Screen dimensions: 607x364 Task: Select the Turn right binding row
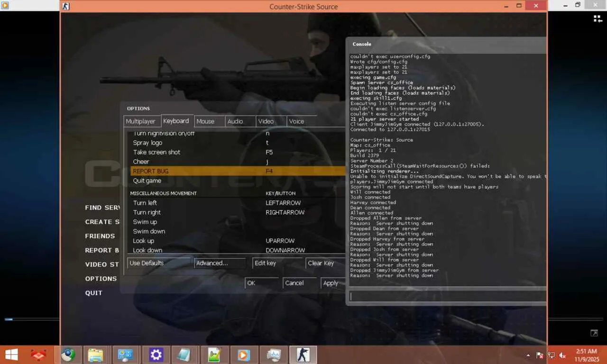(238, 212)
